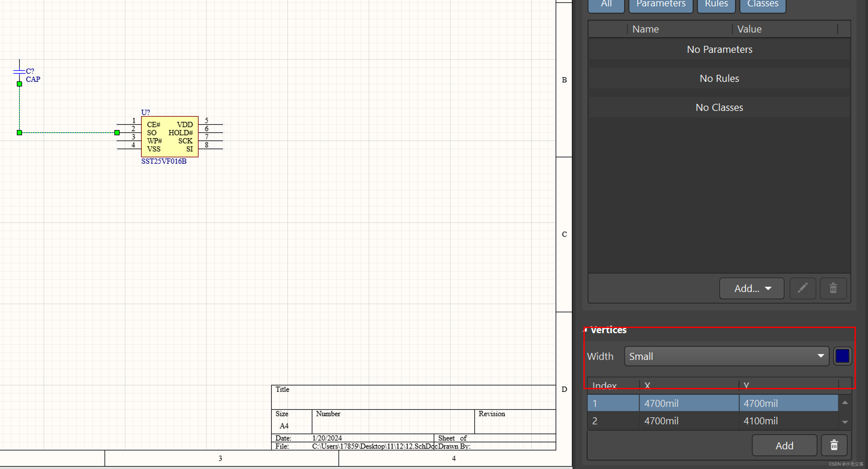868x469 pixels.
Task: Collapse the Vertices section triangle
Action: pyautogui.click(x=586, y=330)
